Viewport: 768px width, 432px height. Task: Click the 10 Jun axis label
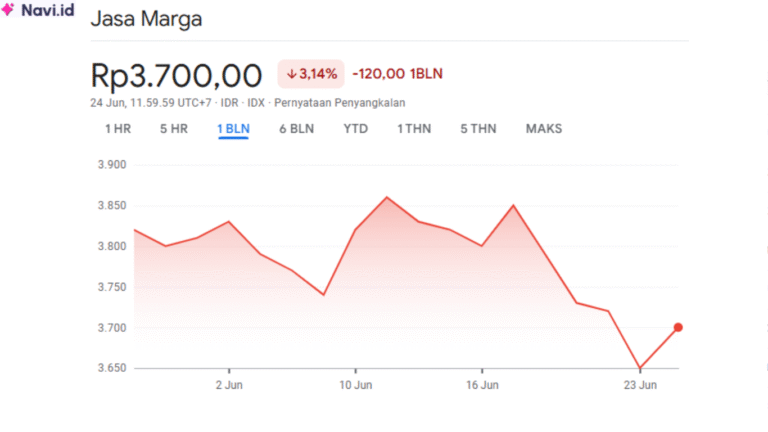click(356, 385)
